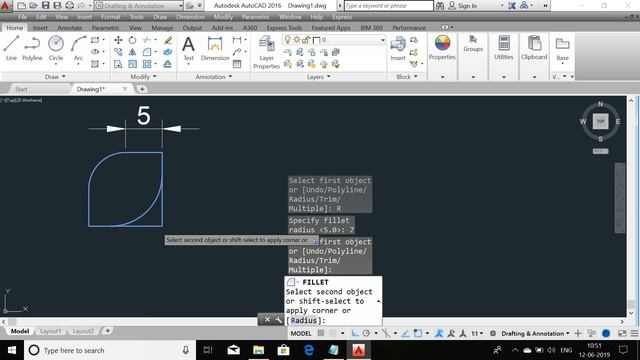
Task: Click the Utilities calculator icon
Action: coord(504,43)
